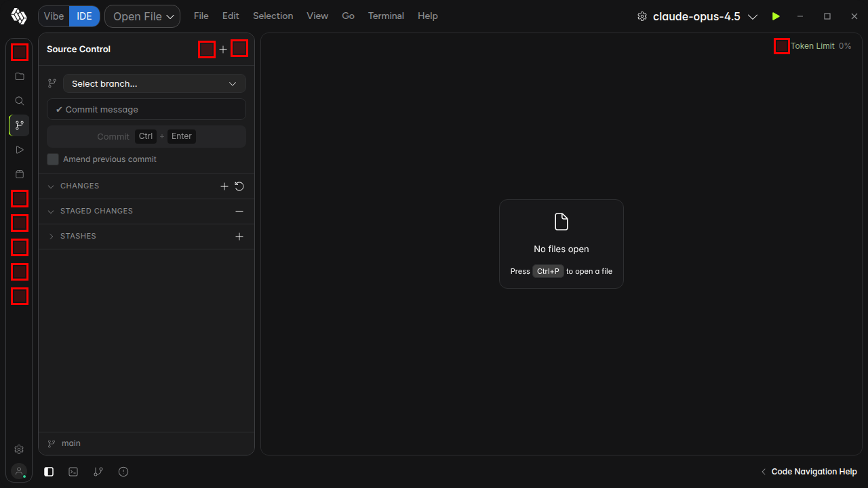Stage all changes with CHANGES plus icon
868x488 pixels.
pyautogui.click(x=224, y=186)
